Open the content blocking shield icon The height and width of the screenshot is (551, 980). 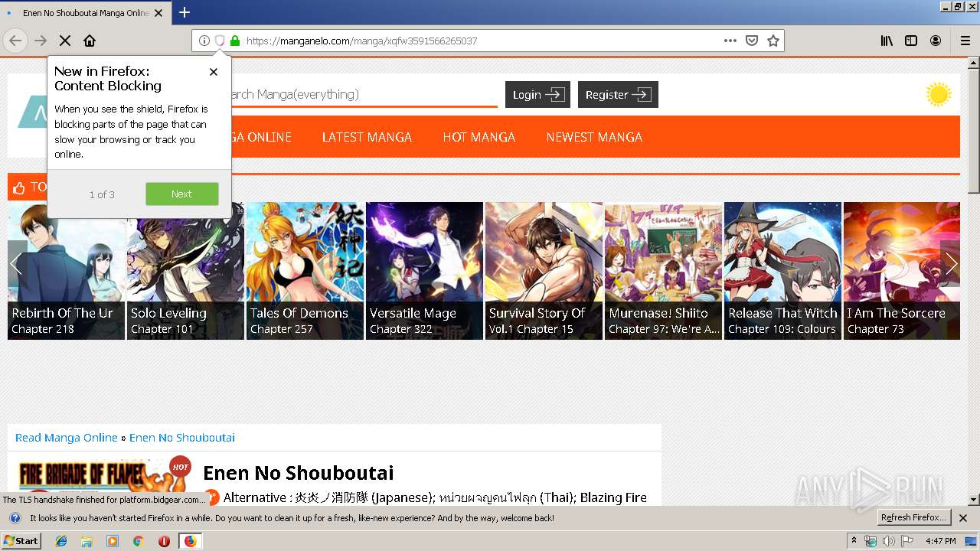coord(220,41)
